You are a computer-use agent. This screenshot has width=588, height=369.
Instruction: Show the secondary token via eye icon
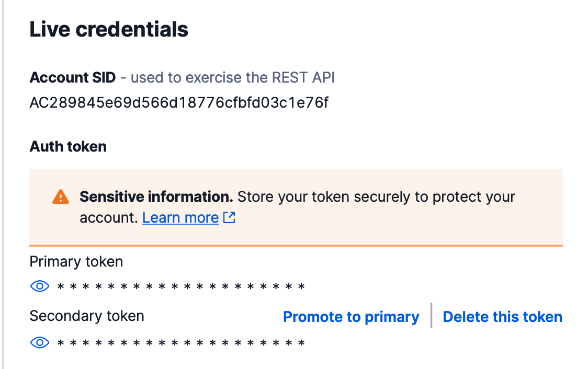pyautogui.click(x=40, y=342)
